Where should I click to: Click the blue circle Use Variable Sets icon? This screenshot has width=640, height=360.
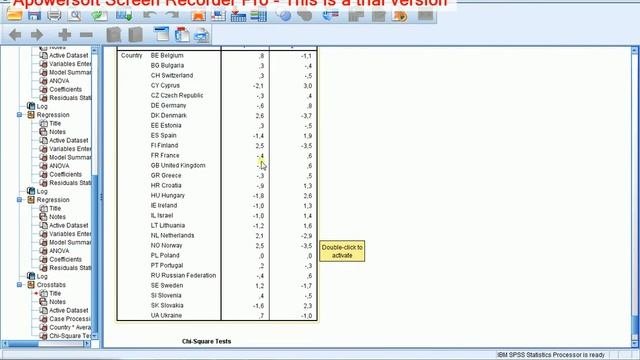pos(284,16)
